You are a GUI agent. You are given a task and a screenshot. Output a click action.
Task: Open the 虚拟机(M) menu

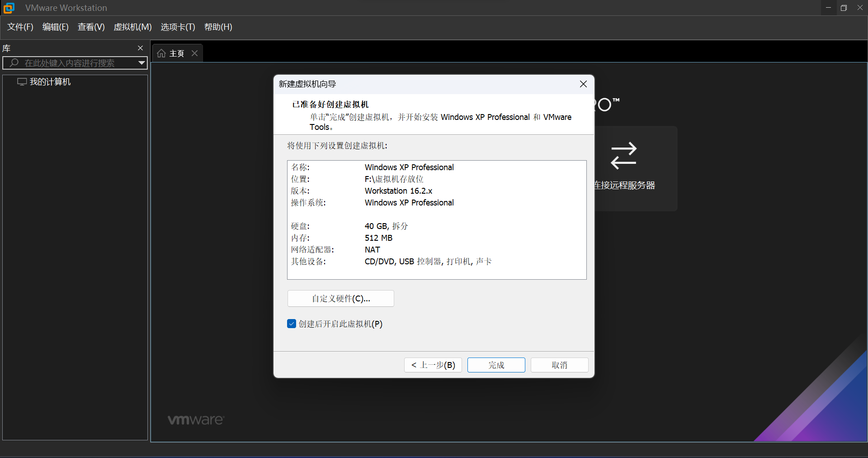133,27
